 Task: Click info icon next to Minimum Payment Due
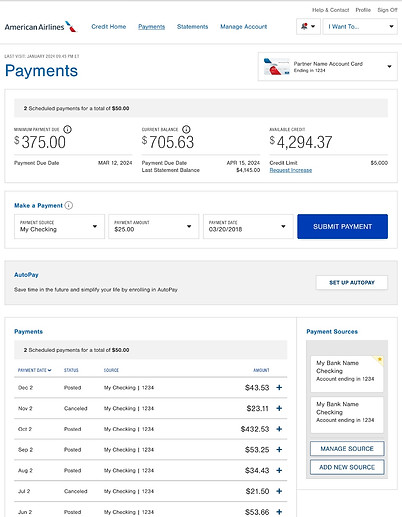(67, 129)
